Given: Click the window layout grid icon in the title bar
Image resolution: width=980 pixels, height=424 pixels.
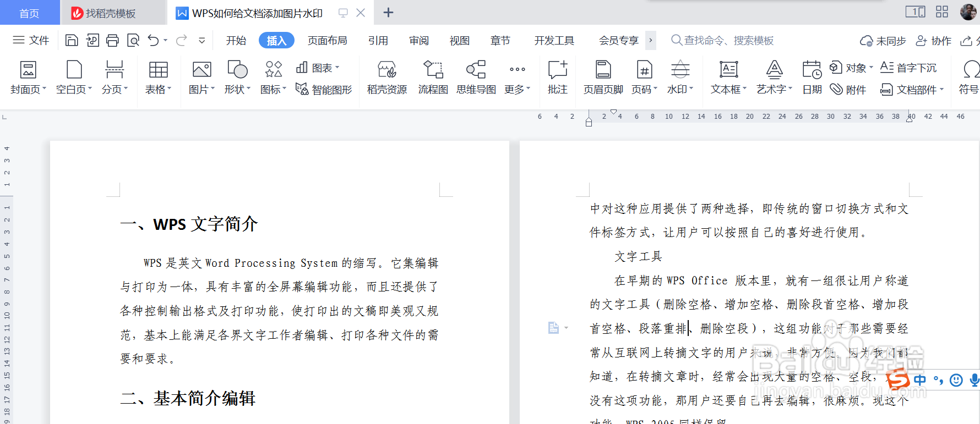Looking at the screenshot, I should point(942,12).
